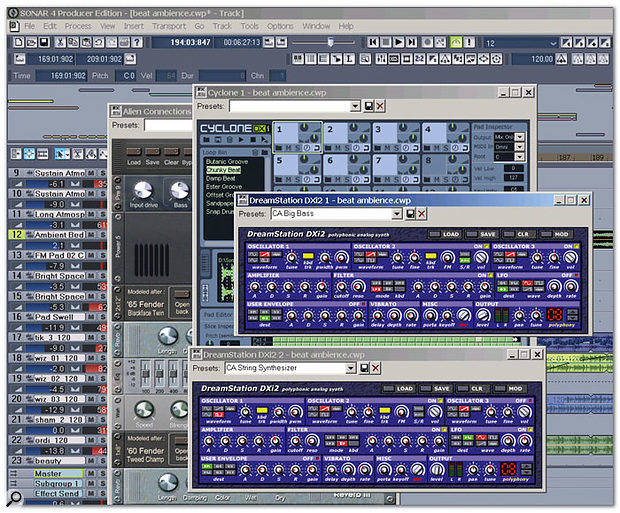The height and width of the screenshot is (513, 620).
Task: Click the Help question mark icon
Action: click(137, 42)
